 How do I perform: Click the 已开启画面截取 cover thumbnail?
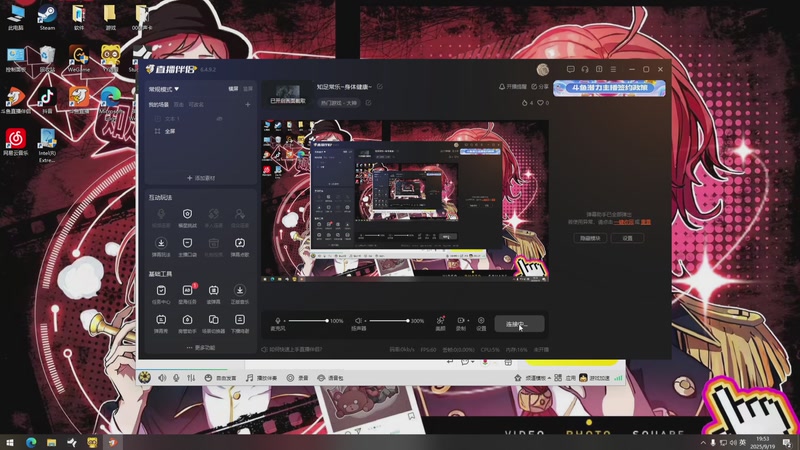click(288, 95)
